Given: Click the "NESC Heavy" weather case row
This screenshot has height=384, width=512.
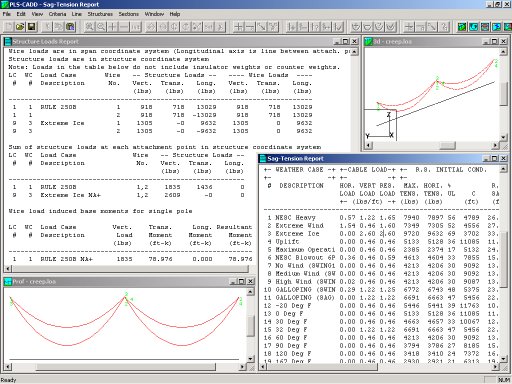Looking at the screenshot, I should pos(382,218).
